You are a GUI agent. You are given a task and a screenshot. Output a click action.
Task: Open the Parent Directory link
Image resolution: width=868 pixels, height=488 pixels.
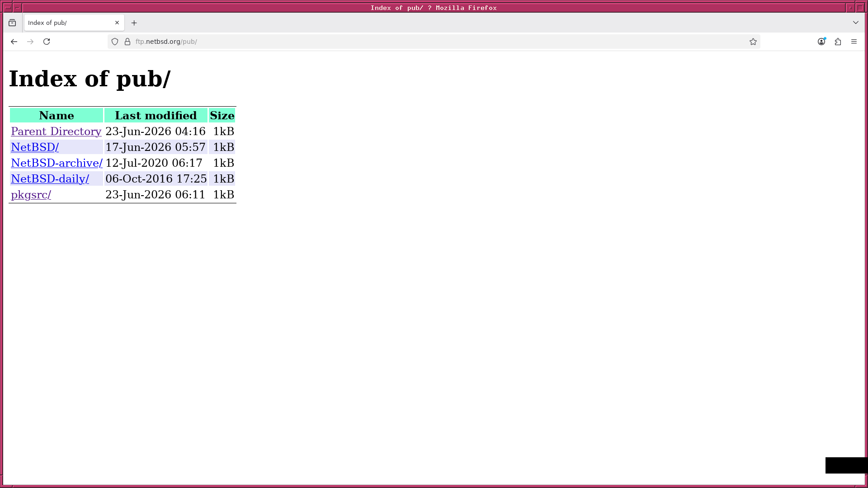[56, 131]
